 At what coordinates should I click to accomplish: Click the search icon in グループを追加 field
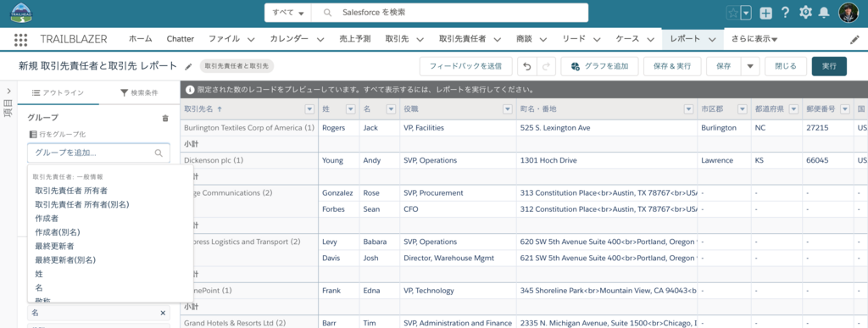(x=159, y=153)
